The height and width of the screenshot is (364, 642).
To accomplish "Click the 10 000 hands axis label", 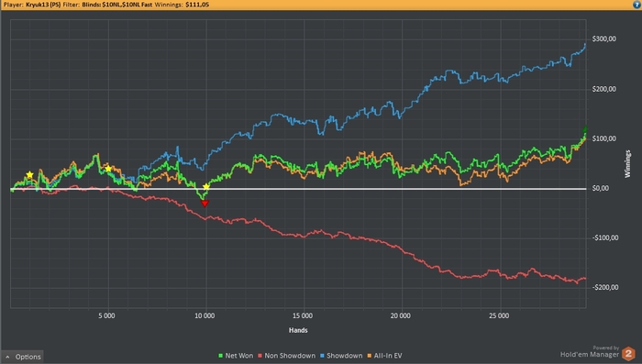I will pyautogui.click(x=205, y=315).
